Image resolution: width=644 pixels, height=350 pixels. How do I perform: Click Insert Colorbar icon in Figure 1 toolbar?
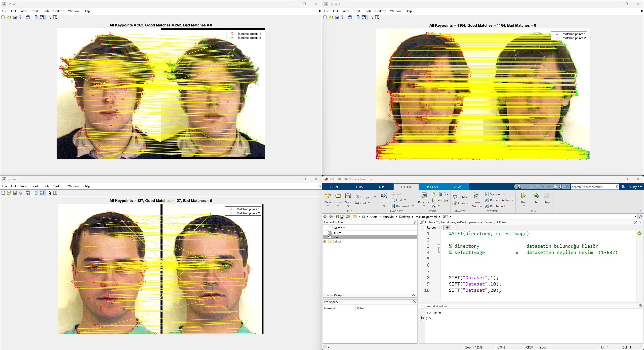click(358, 18)
